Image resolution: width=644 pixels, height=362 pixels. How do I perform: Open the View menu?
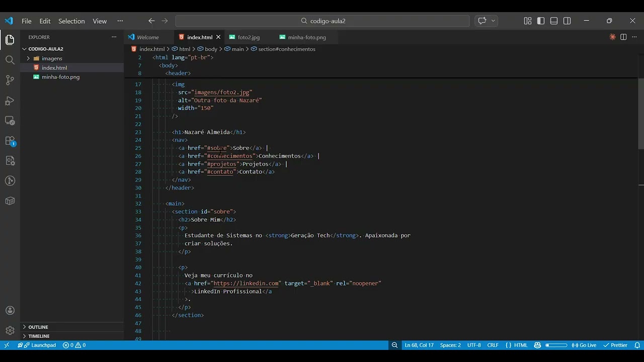coord(100,21)
